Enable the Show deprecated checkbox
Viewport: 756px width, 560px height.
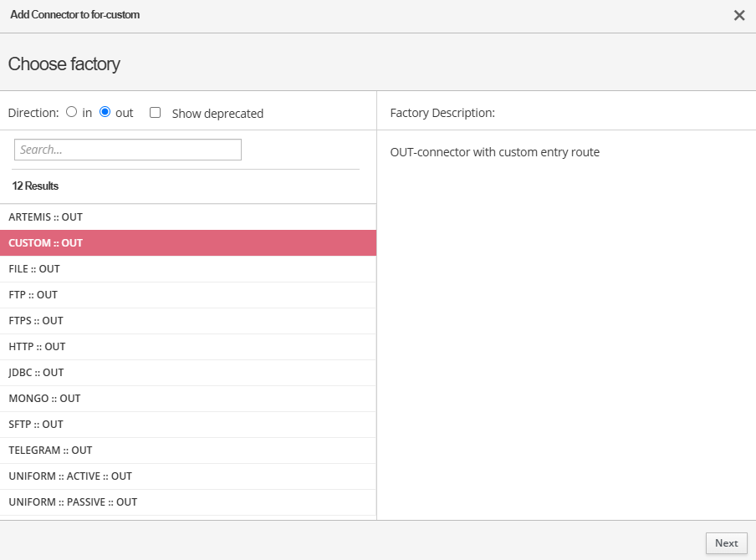pyautogui.click(x=155, y=113)
